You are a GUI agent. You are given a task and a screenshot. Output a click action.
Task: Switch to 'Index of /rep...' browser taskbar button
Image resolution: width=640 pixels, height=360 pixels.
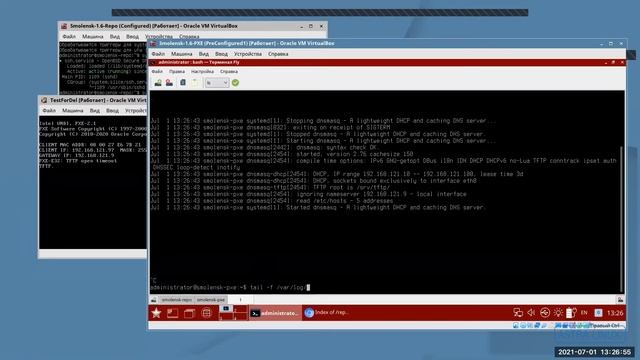click(327, 313)
